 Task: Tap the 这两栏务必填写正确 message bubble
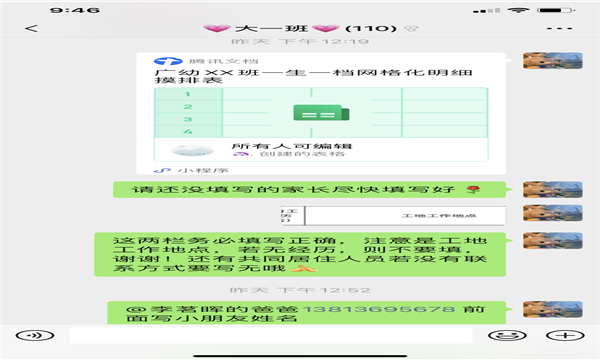click(x=300, y=254)
